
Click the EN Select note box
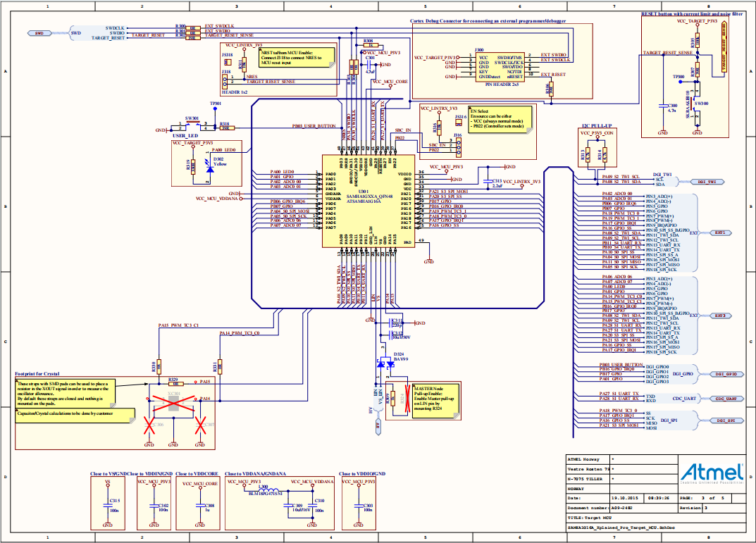(x=501, y=119)
